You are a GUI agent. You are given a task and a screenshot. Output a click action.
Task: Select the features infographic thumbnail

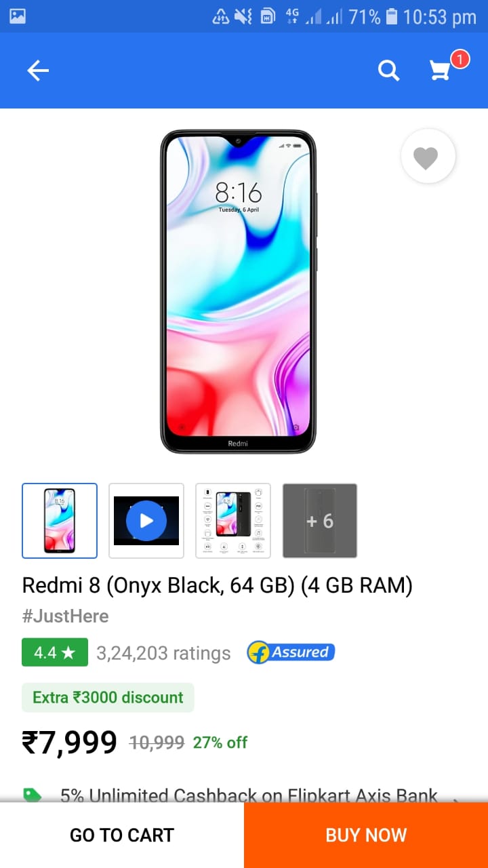(233, 521)
